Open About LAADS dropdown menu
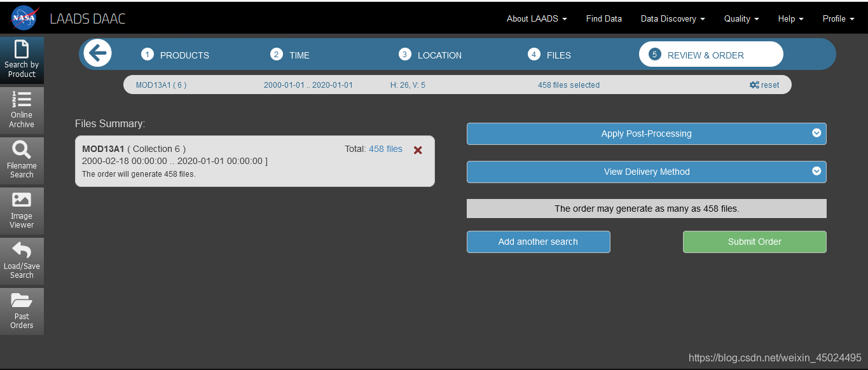This screenshot has width=868, height=370. point(537,18)
